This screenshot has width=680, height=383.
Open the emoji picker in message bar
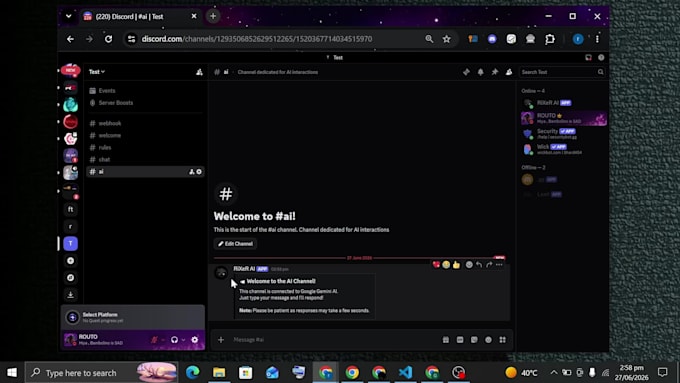click(489, 340)
